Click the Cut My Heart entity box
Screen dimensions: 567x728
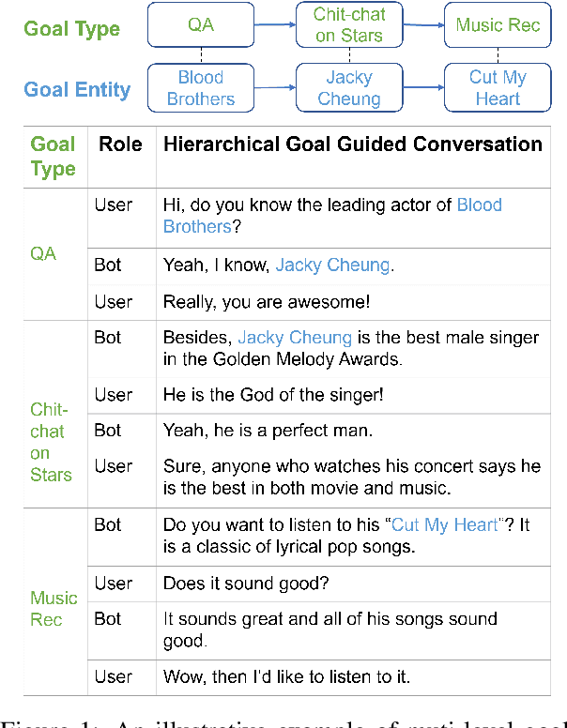(498, 88)
